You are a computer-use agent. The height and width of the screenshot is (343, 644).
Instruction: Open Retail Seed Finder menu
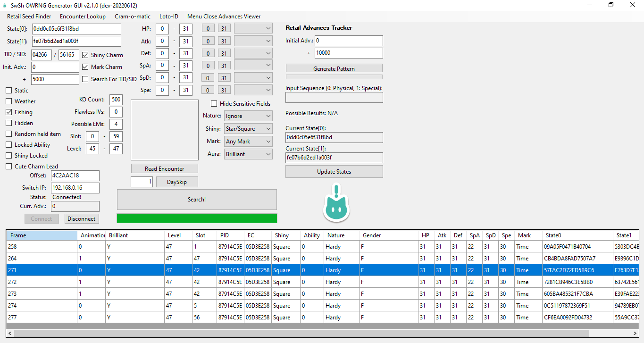[x=29, y=16]
